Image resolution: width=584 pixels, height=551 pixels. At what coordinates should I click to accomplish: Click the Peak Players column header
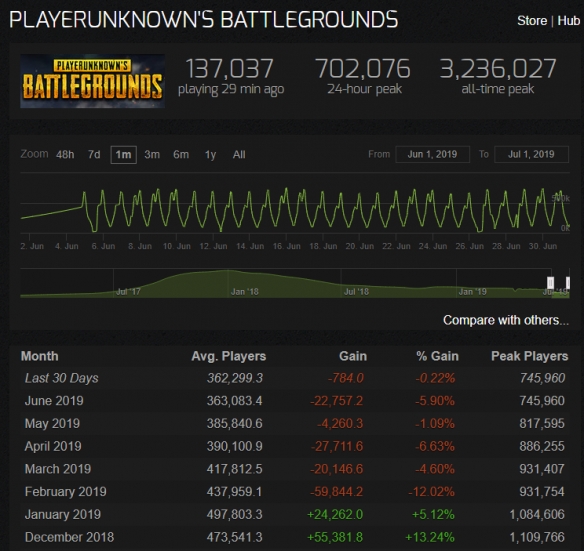[x=530, y=356]
